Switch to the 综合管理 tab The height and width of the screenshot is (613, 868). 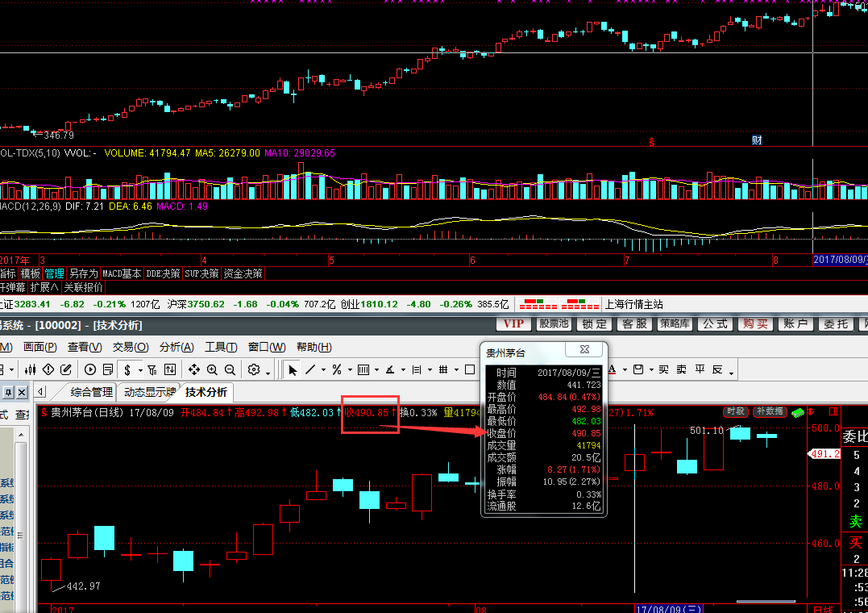(91, 393)
